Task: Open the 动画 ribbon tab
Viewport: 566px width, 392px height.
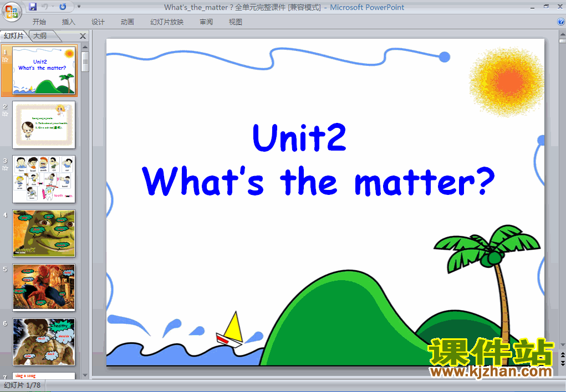Action: pyautogui.click(x=127, y=22)
